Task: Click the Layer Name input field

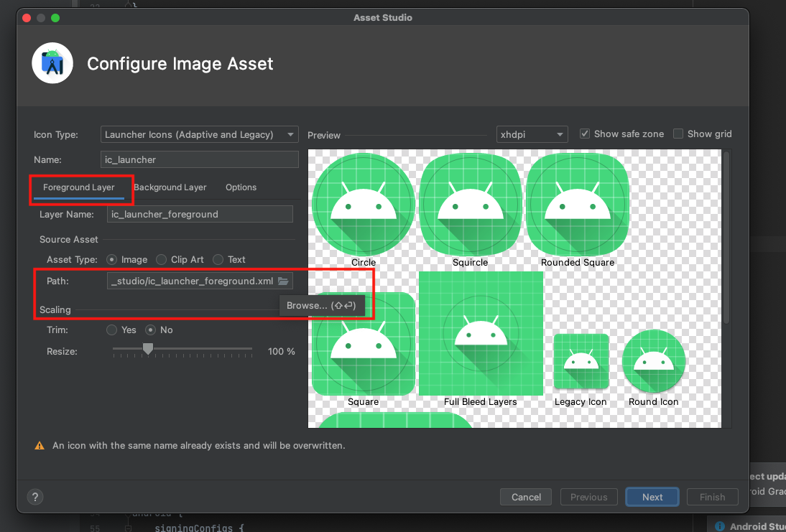Action: [x=200, y=214]
